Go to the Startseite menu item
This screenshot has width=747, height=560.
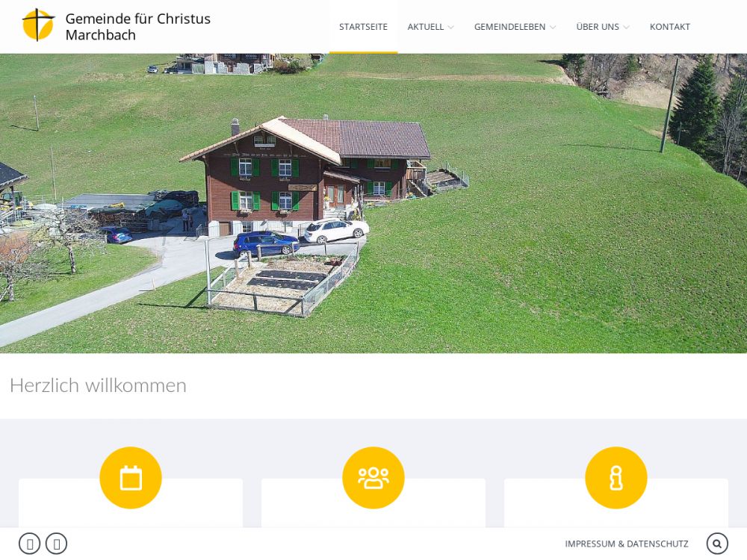[364, 27]
